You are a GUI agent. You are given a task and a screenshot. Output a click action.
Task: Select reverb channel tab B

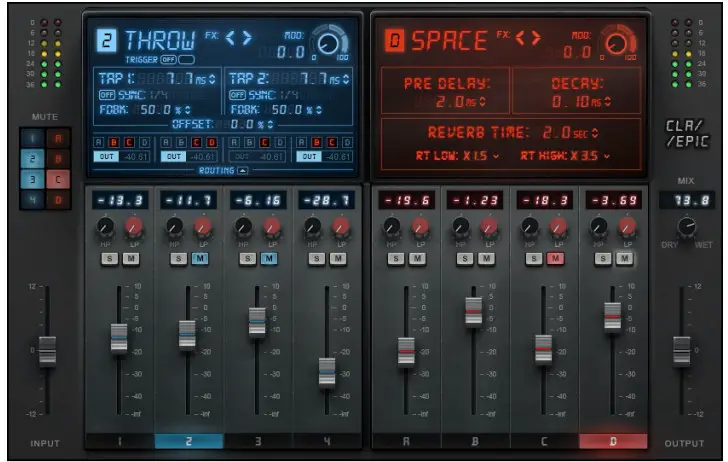[475, 441]
